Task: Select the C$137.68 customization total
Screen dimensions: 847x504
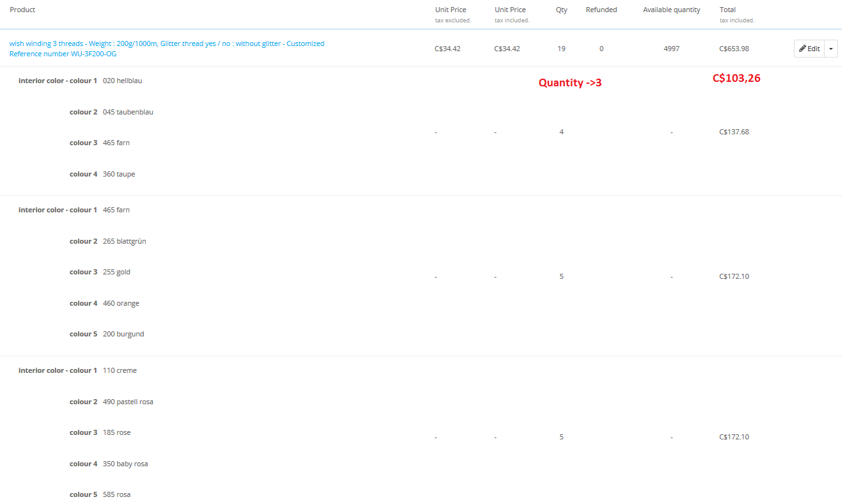Action: (x=734, y=132)
